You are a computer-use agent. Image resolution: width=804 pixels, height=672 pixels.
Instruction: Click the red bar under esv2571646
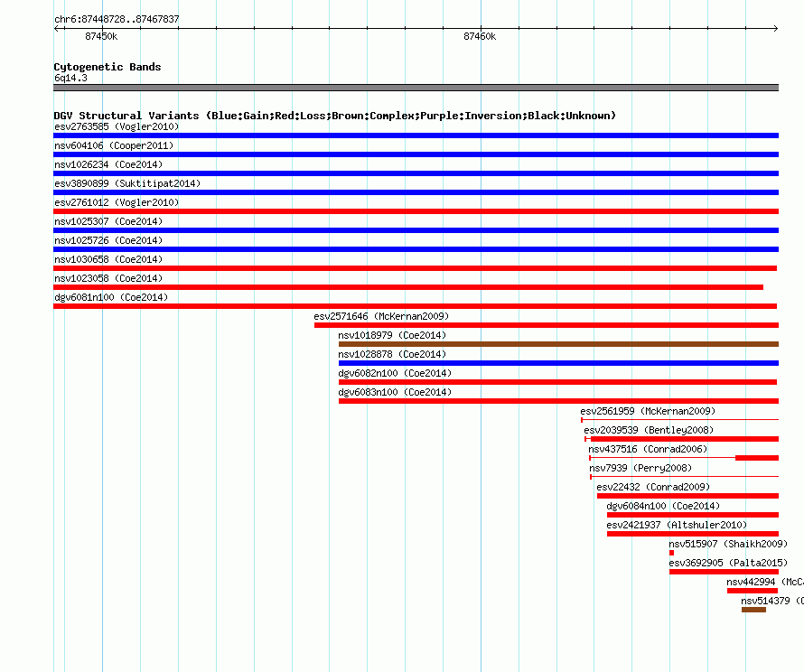pos(547,325)
